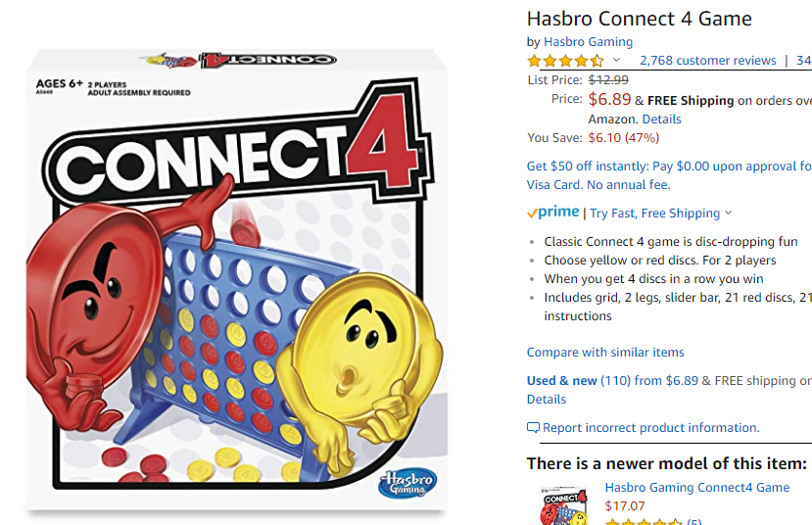Click the report speech bubble icon
Screen dimensions: 812x525
pyautogui.click(x=533, y=428)
